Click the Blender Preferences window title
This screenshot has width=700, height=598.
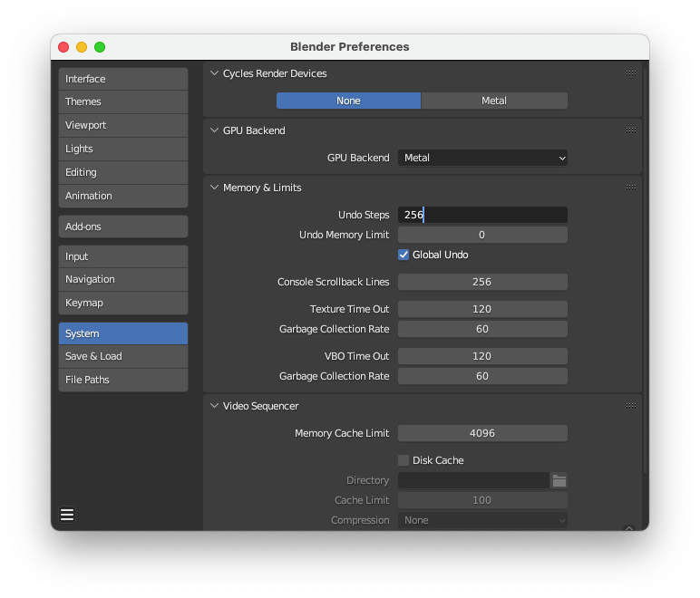pos(350,47)
